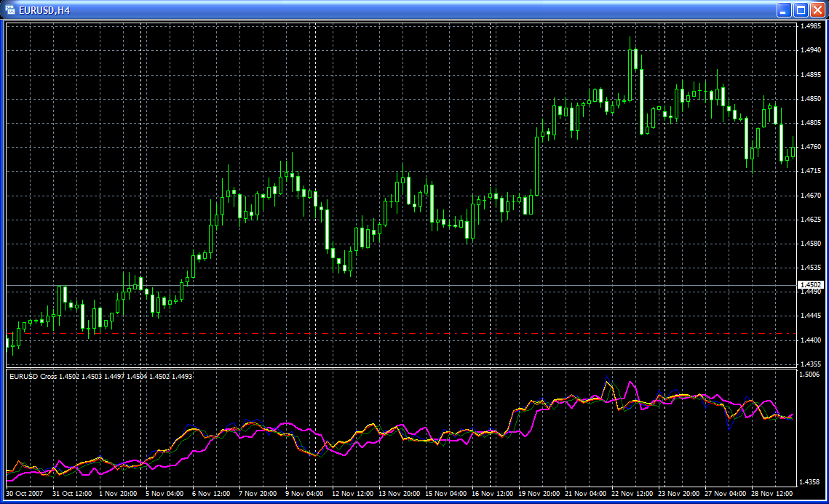Click the 1.4670 price scale label
Image resolution: width=829 pixels, height=504 pixels.
point(810,196)
